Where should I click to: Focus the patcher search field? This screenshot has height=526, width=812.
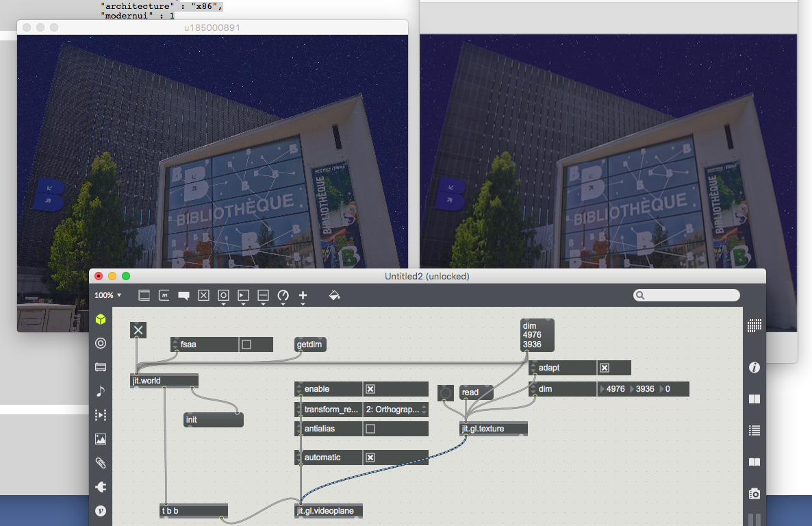(x=687, y=295)
